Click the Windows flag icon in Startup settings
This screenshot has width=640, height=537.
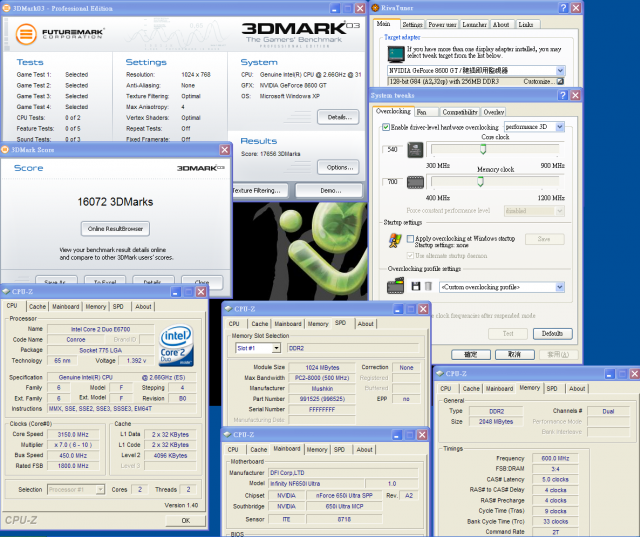395,240
